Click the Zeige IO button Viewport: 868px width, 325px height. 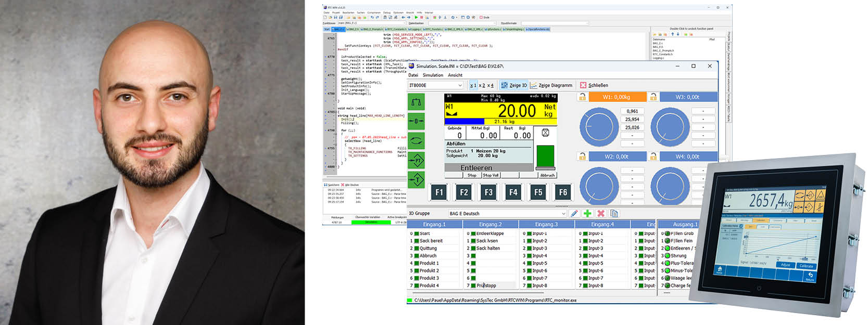[x=514, y=85]
